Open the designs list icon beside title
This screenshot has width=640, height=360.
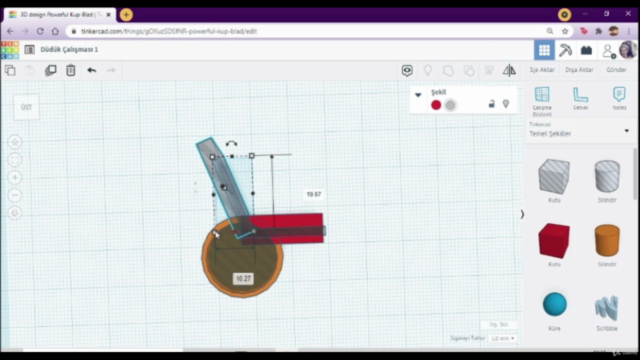pos(29,49)
